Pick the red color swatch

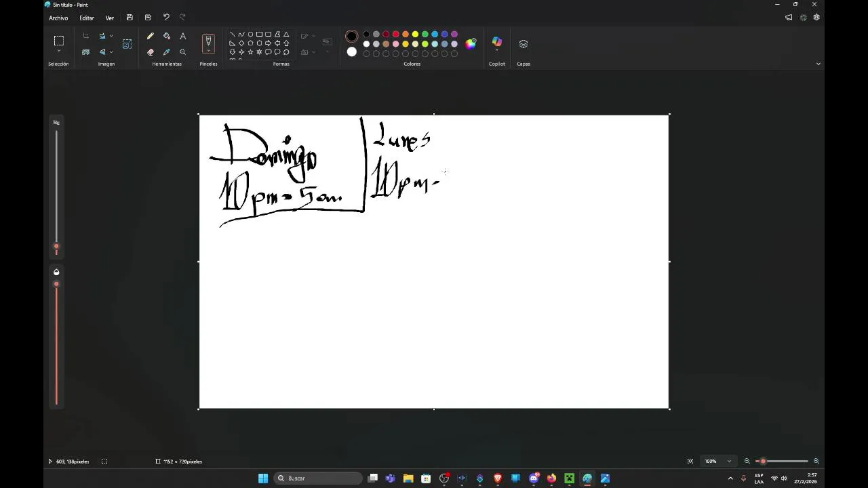[395, 34]
